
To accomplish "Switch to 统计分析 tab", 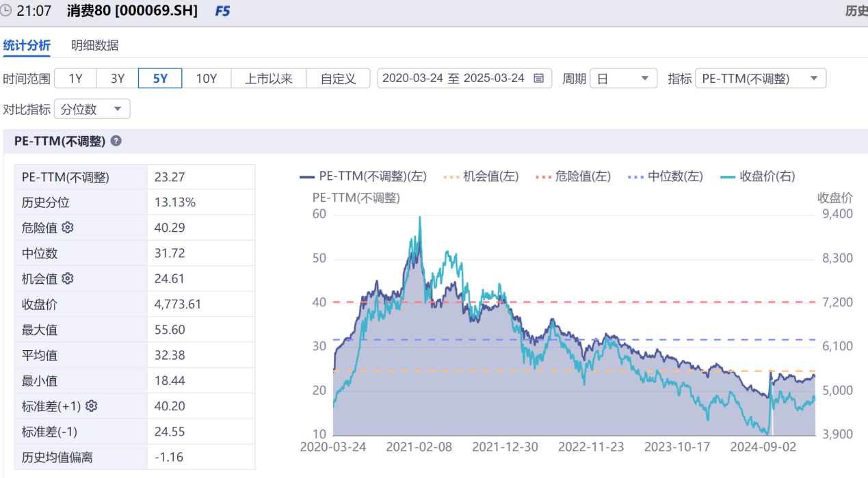I will point(27,46).
